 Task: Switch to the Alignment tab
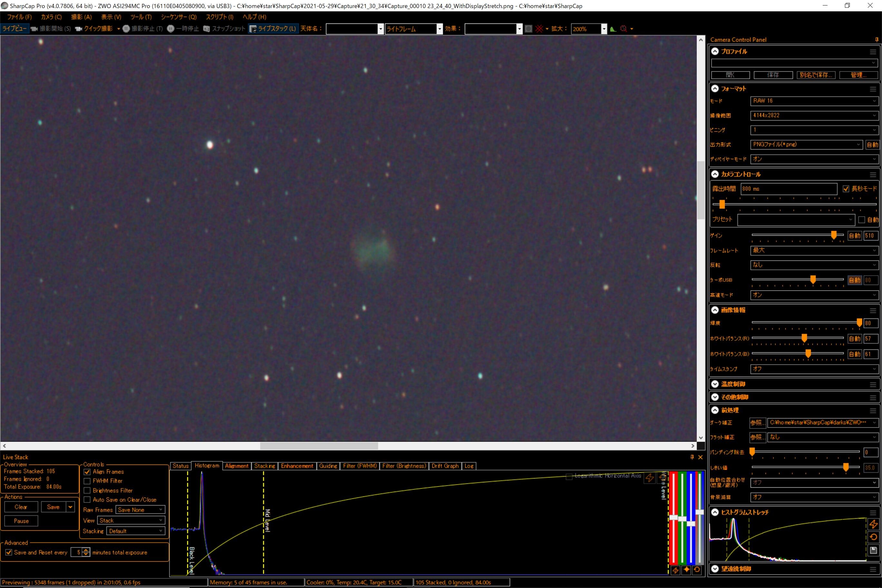(x=236, y=466)
